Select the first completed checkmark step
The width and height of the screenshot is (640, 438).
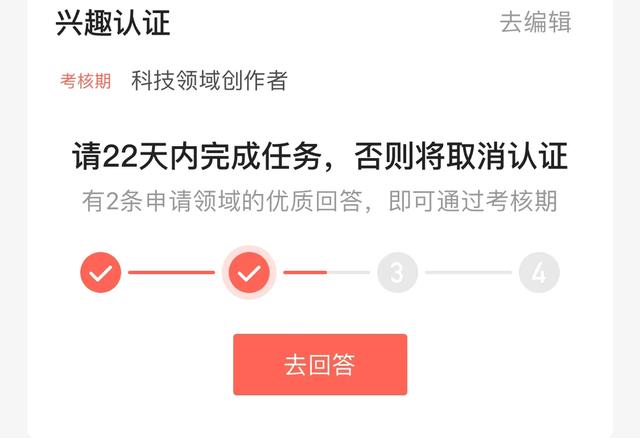[100, 272]
